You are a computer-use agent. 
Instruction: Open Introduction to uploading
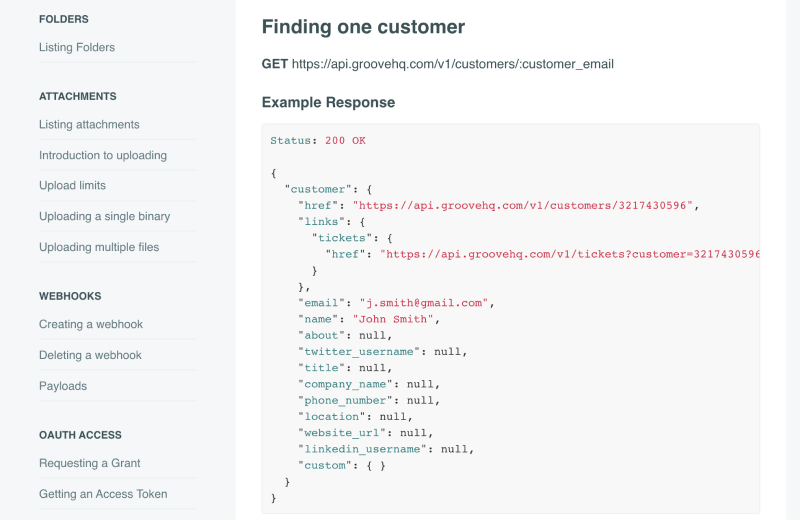pyautogui.click(x=103, y=156)
